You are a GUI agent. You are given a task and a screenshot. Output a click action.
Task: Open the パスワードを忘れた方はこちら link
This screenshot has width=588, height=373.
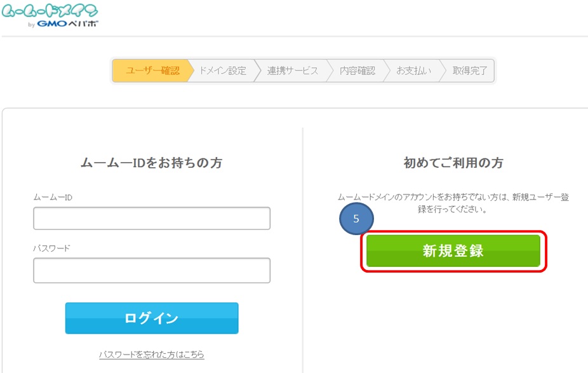tap(152, 355)
